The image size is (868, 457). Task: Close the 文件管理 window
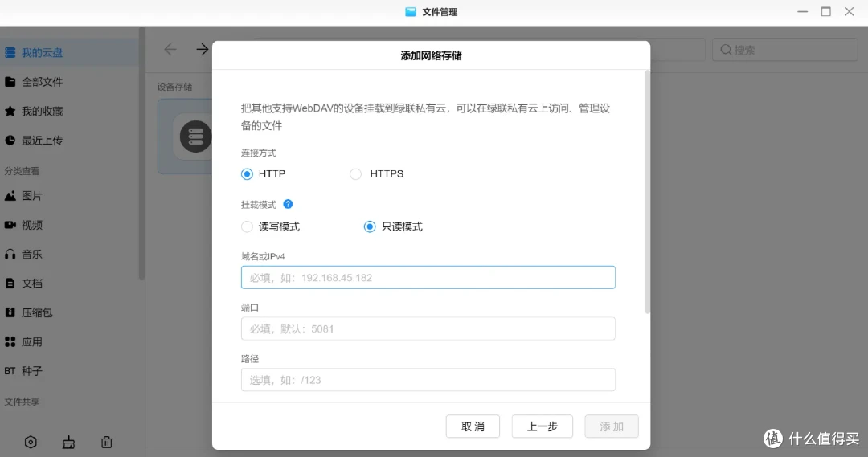[850, 11]
